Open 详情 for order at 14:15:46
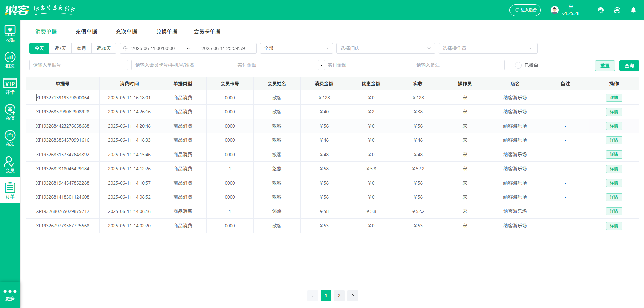The image size is (644, 308). click(x=614, y=155)
